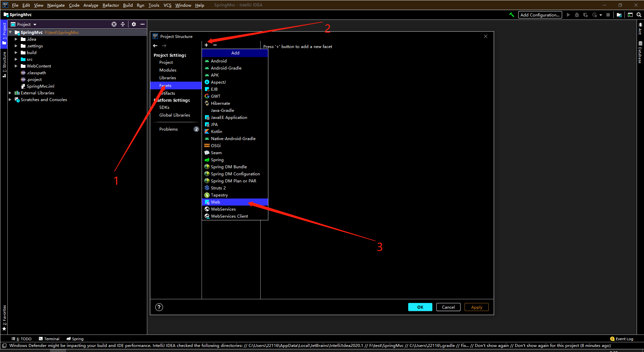The height and width of the screenshot is (352, 644).
Task: Expand the External Libraries node
Action: (10, 93)
